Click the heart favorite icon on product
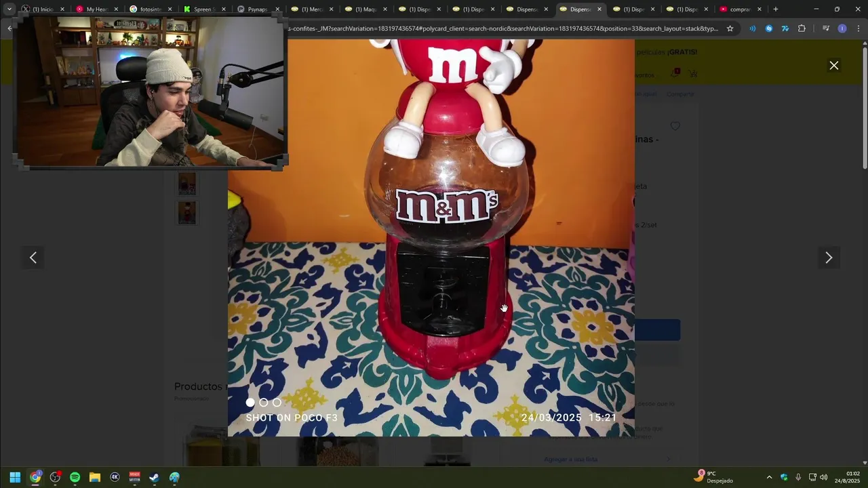 tap(675, 126)
